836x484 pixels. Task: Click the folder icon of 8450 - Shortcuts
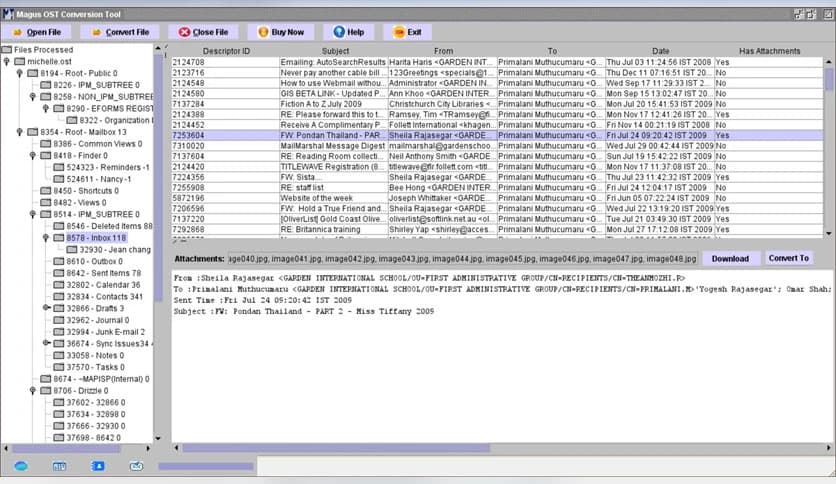coord(46,190)
